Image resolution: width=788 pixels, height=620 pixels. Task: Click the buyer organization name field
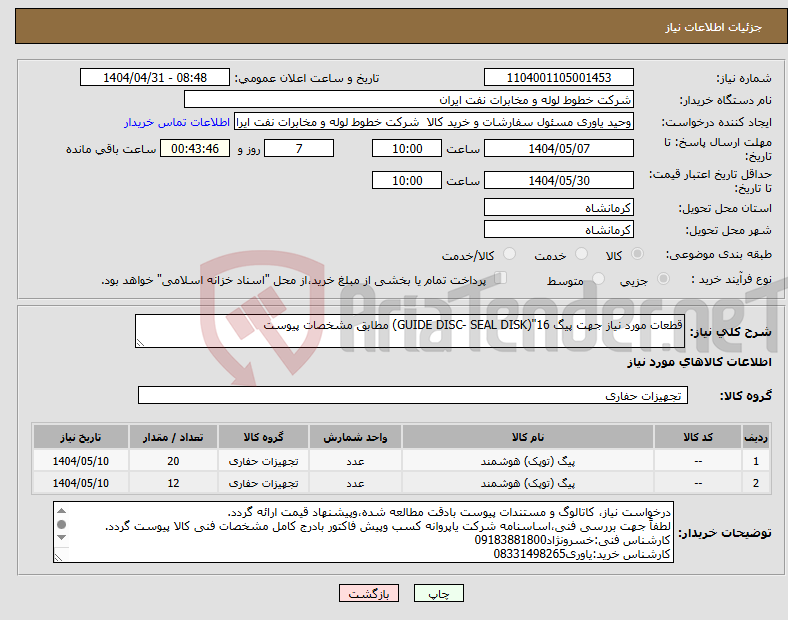(409, 100)
